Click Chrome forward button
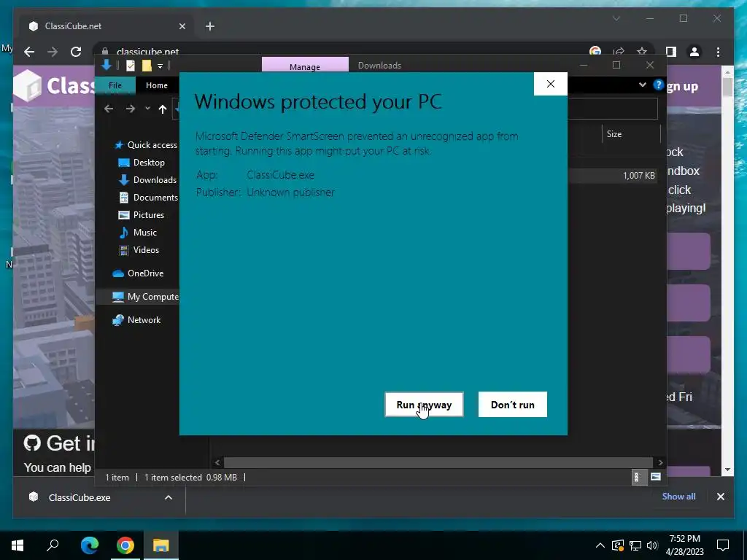 click(53, 52)
